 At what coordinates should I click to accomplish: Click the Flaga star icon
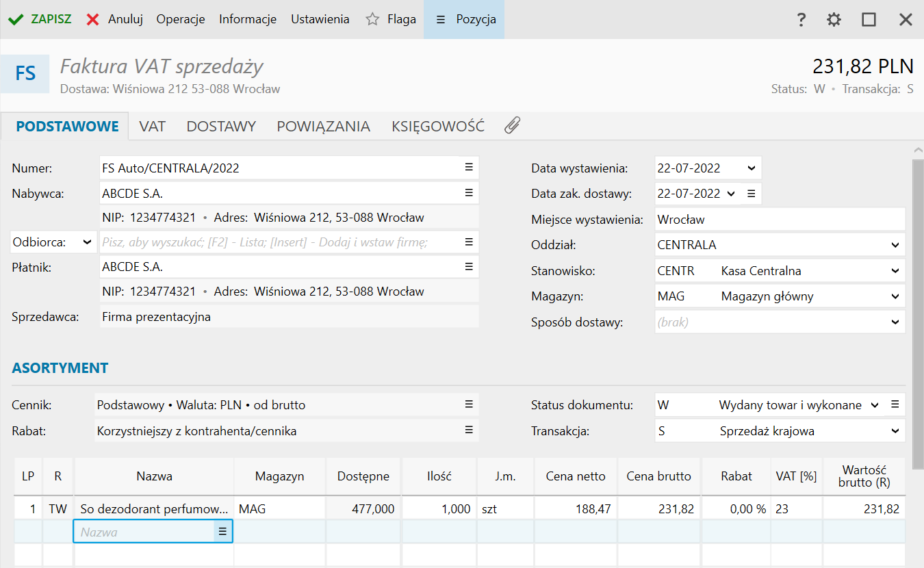pos(372,19)
